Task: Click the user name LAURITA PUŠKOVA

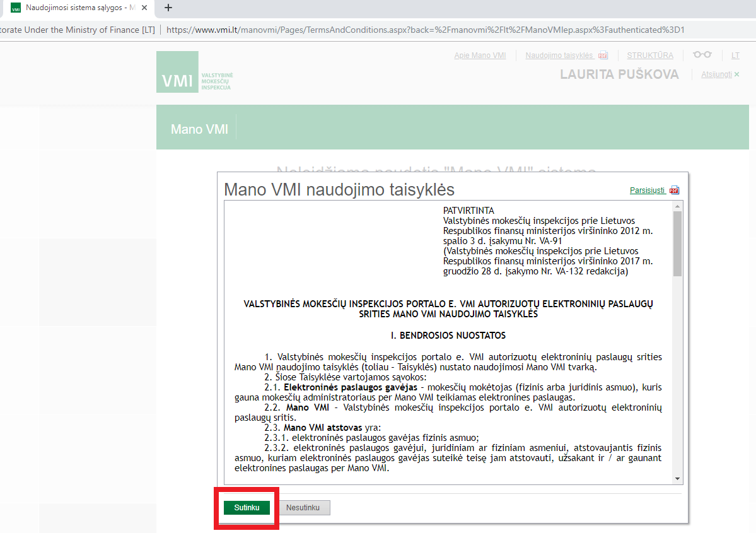Action: [620, 74]
